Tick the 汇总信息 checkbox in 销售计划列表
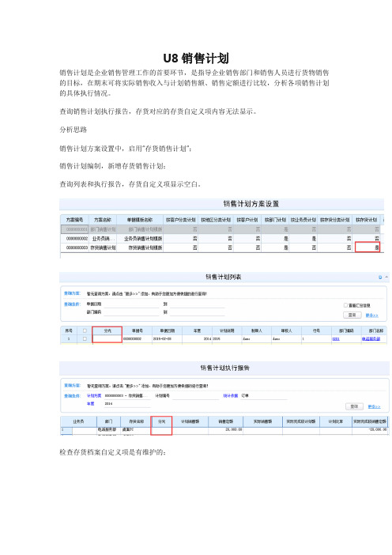The width and height of the screenshot is (392, 555). pyautogui.click(x=345, y=304)
